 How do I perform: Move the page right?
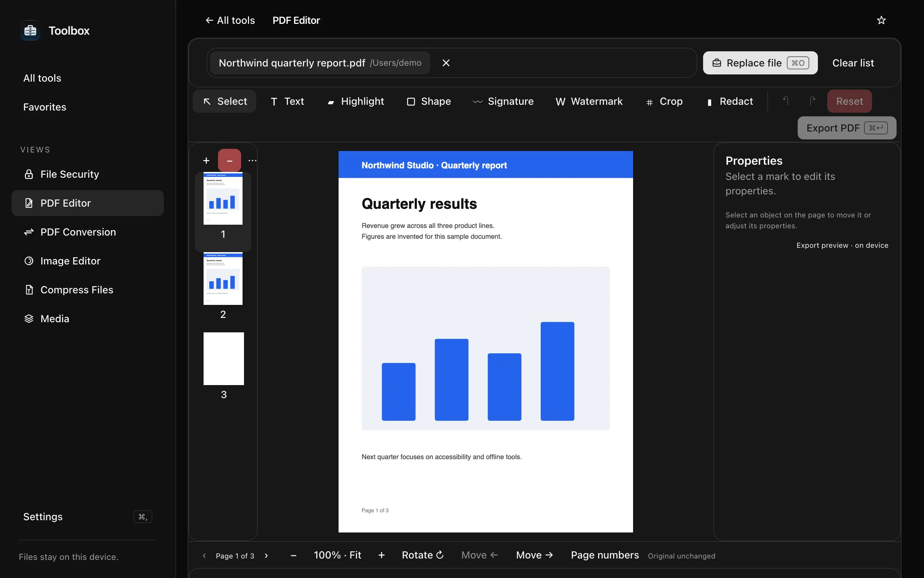tap(535, 555)
